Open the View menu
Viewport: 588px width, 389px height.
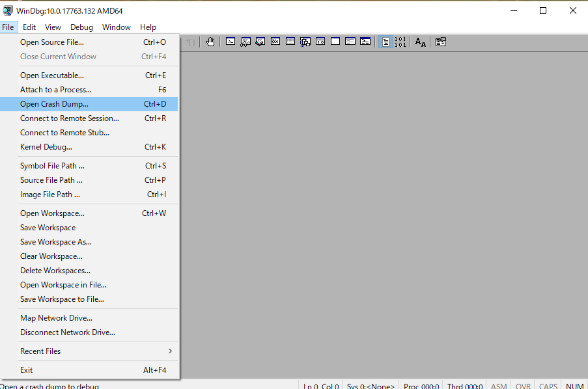click(x=53, y=27)
